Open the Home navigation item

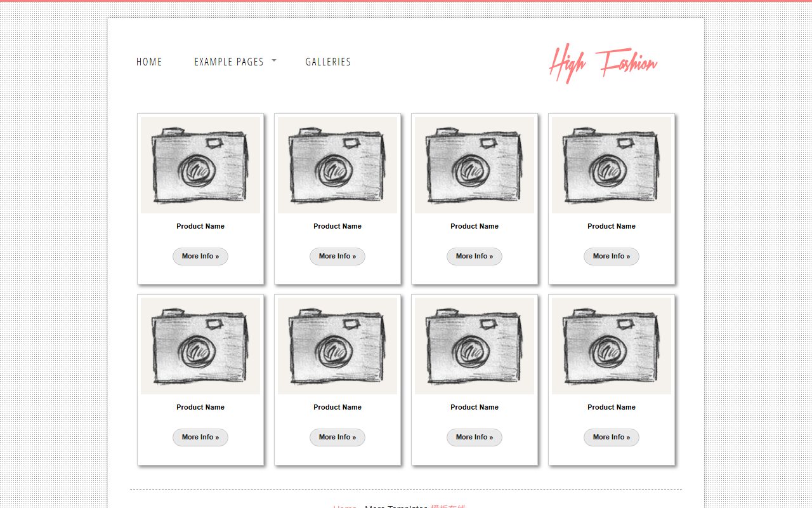(x=149, y=62)
